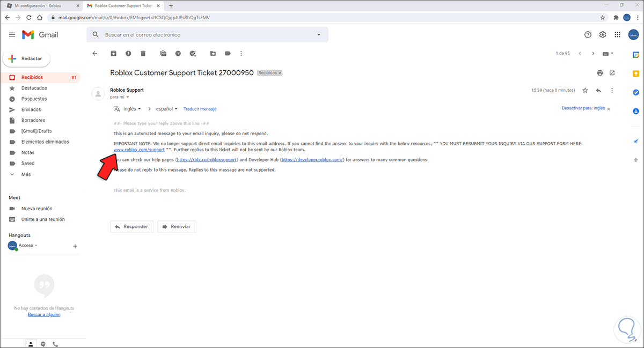Delete the email with trash icon
Image resolution: width=644 pixels, height=348 pixels.
point(143,54)
